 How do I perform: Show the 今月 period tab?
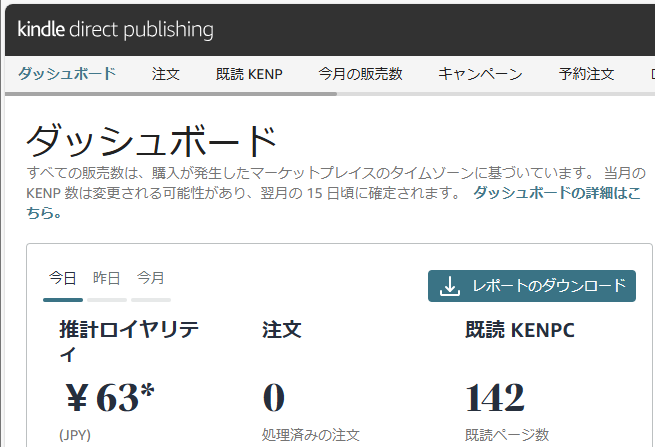click(x=151, y=278)
